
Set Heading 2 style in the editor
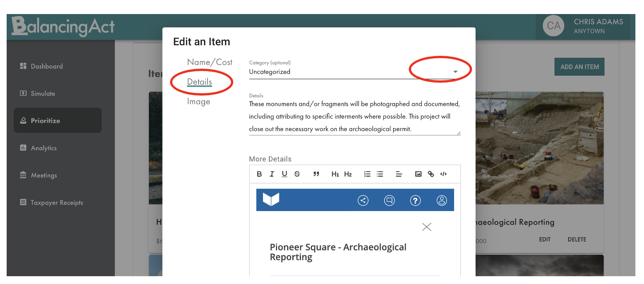point(348,174)
